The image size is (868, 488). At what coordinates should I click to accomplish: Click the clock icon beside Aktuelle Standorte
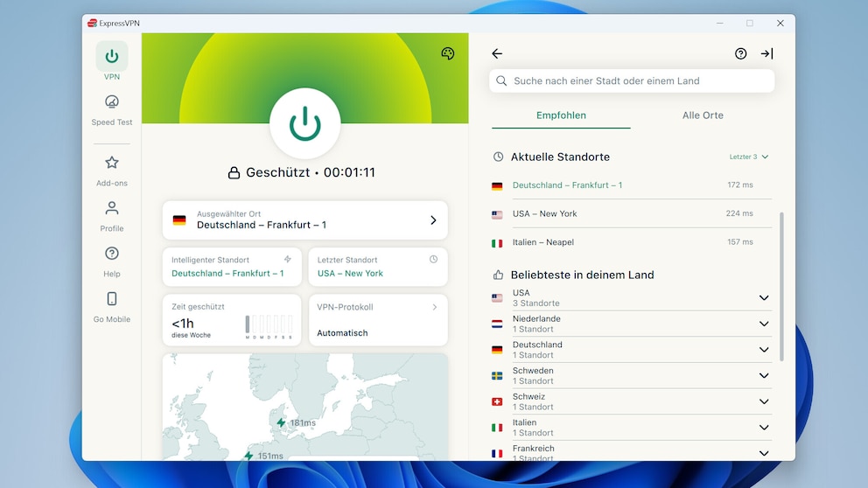click(x=498, y=157)
